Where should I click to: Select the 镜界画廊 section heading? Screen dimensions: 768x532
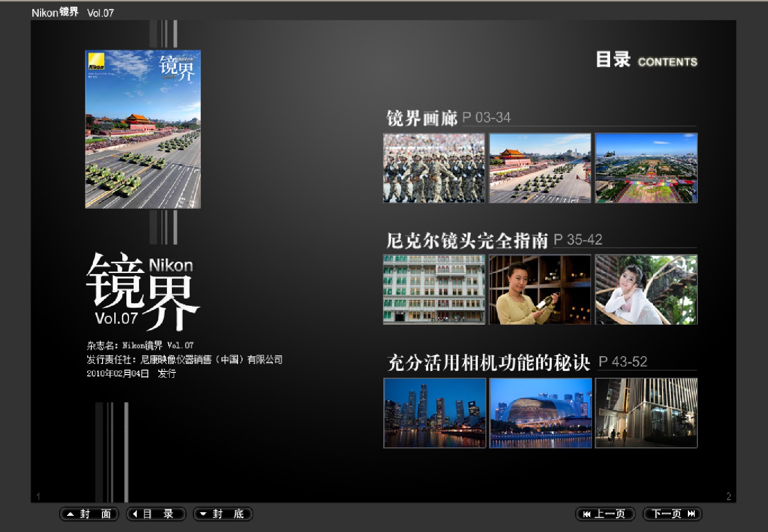pos(422,118)
